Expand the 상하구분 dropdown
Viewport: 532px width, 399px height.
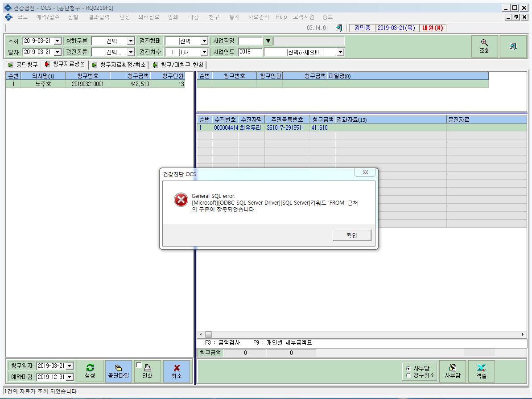tap(131, 41)
